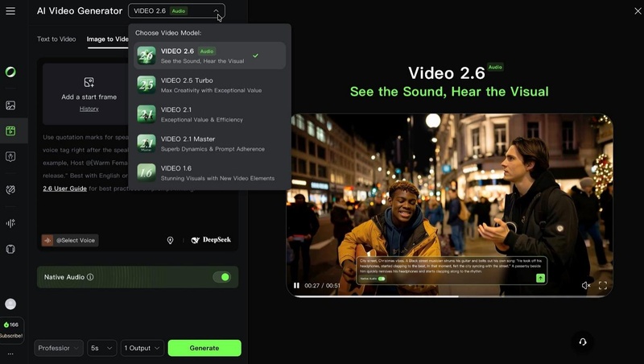Click the Add a start frame icon

click(x=89, y=82)
